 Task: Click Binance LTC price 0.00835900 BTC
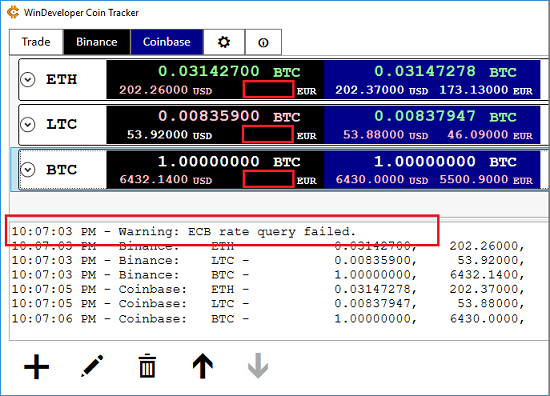(229, 116)
